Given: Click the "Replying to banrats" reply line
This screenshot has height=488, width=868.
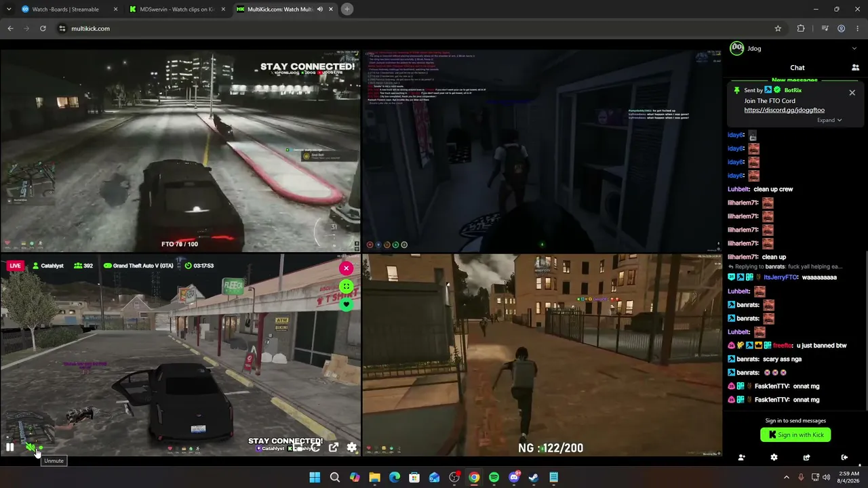Looking at the screenshot, I should (x=785, y=267).
